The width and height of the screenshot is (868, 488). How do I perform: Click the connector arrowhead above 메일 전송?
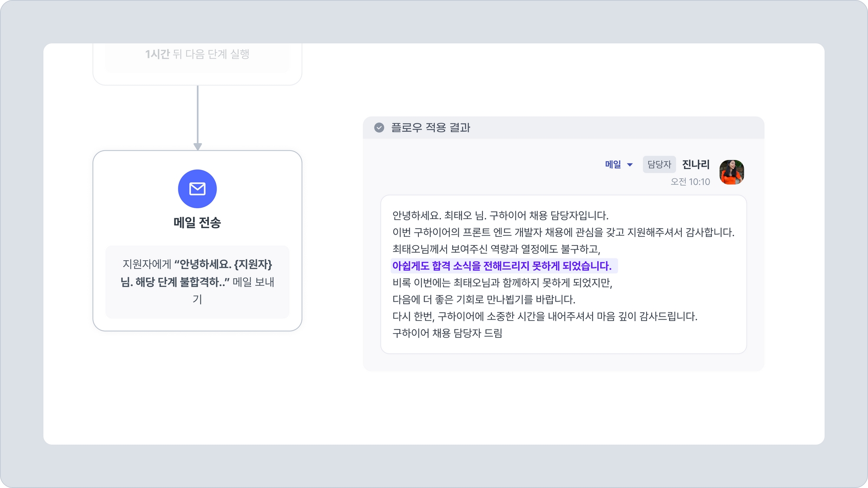tap(197, 147)
